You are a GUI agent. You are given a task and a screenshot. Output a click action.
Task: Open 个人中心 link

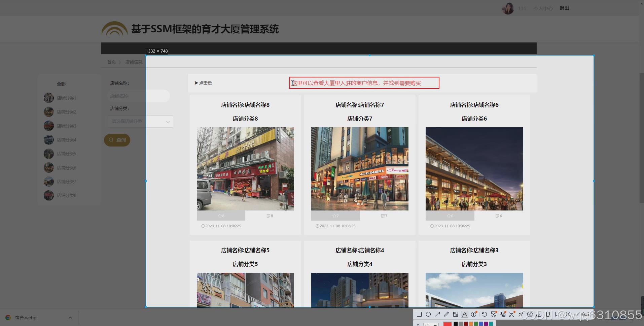coord(543,8)
